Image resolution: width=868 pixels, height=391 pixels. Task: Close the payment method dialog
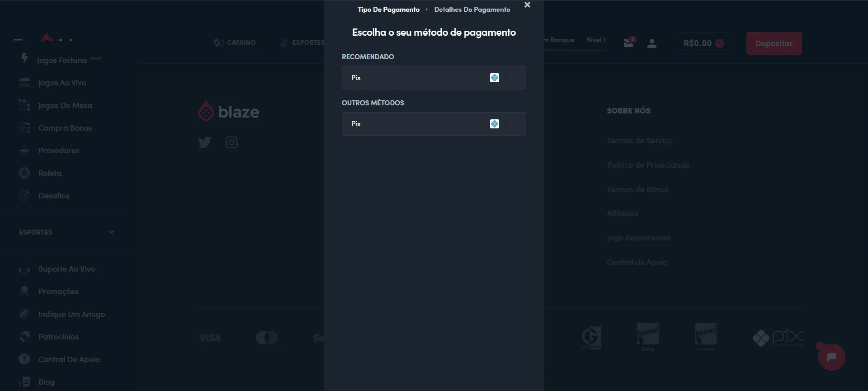pyautogui.click(x=527, y=5)
